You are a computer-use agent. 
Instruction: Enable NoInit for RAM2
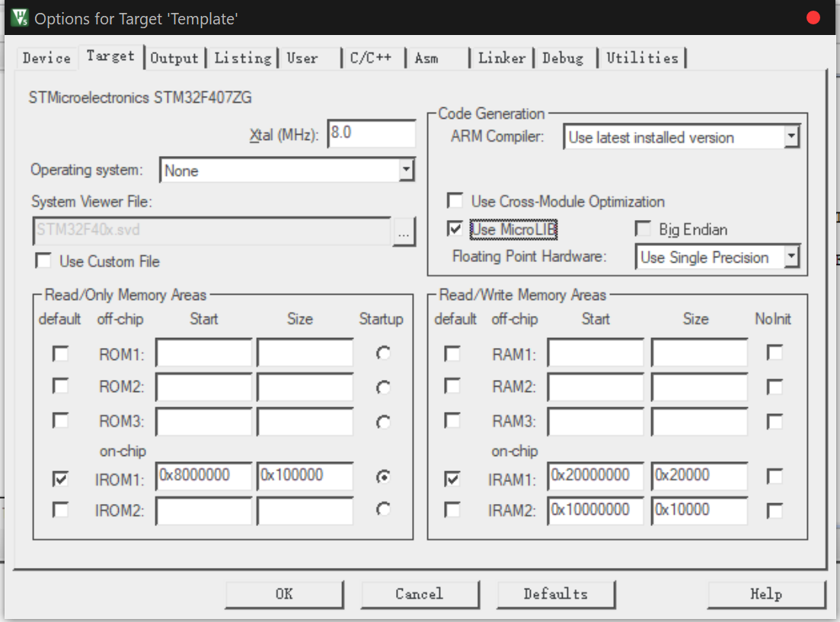pos(775,387)
